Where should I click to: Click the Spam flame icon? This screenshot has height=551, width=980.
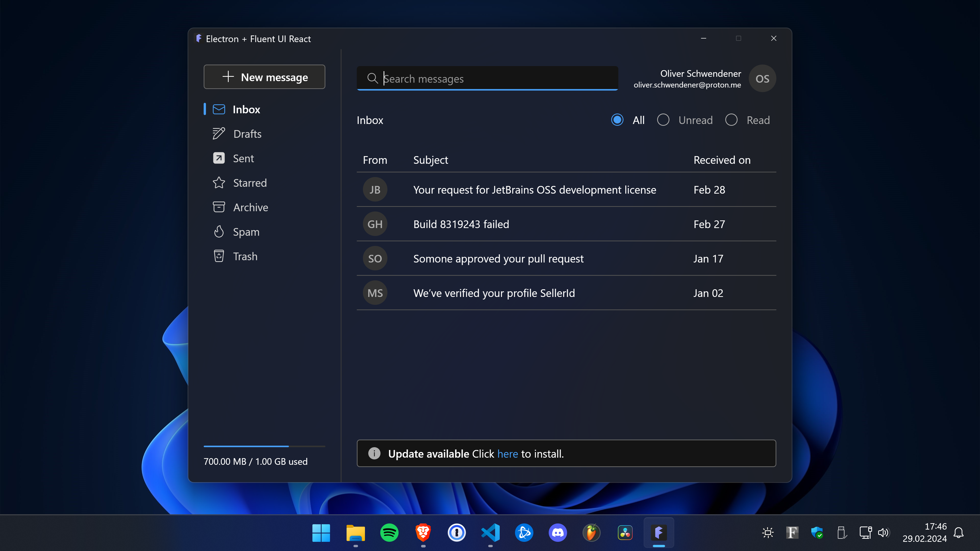click(219, 232)
